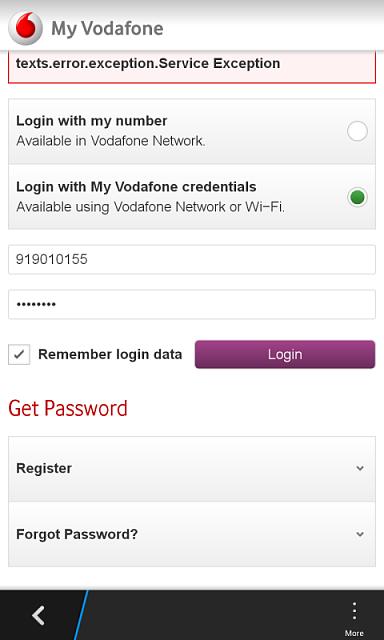Viewport: 384px width, 640px height.
Task: Click the Remember login data label
Action: 110,354
